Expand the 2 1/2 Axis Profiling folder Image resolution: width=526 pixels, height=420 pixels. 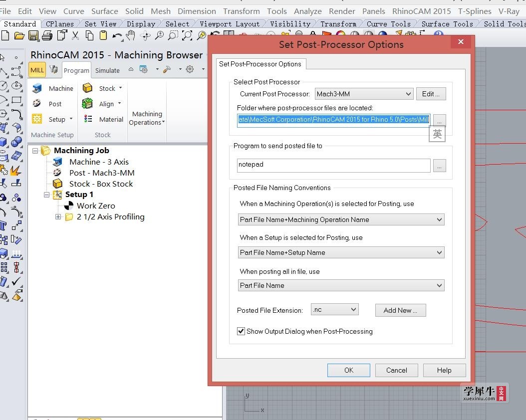click(58, 217)
